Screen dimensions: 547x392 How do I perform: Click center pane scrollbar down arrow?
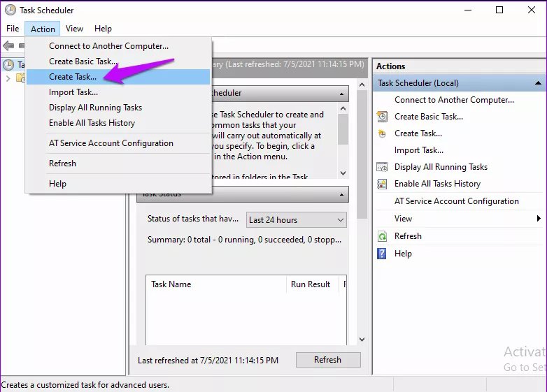[x=362, y=340]
